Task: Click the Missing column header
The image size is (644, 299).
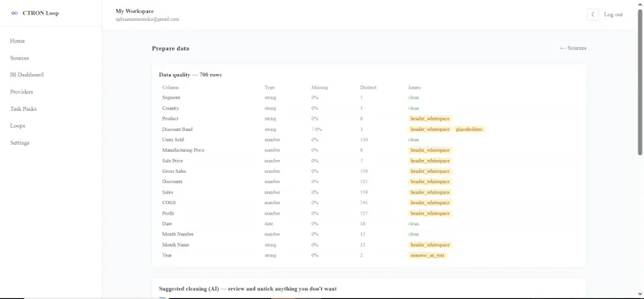Action: click(320, 88)
